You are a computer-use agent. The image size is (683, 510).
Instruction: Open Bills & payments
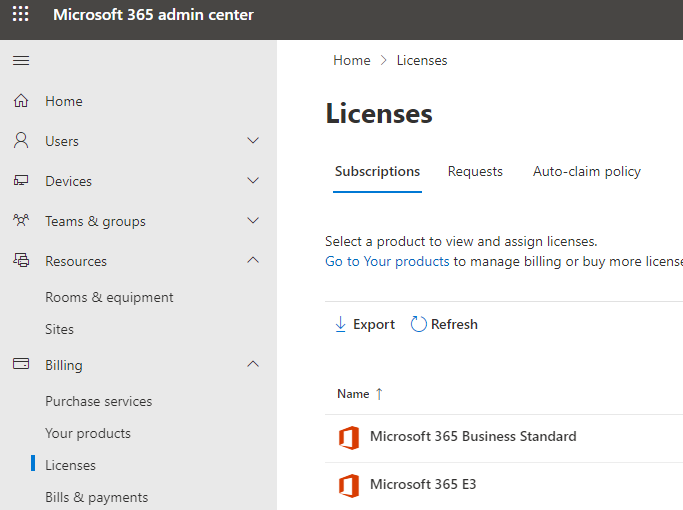(x=97, y=497)
